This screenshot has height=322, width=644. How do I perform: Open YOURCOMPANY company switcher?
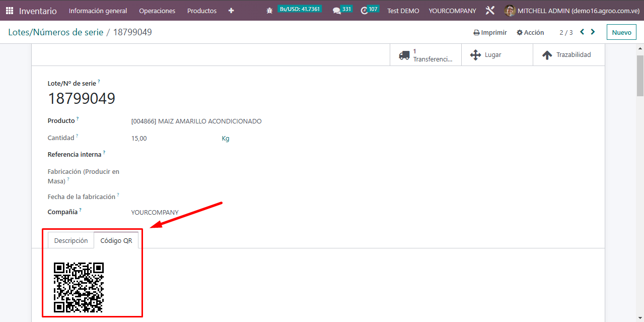[x=452, y=11]
